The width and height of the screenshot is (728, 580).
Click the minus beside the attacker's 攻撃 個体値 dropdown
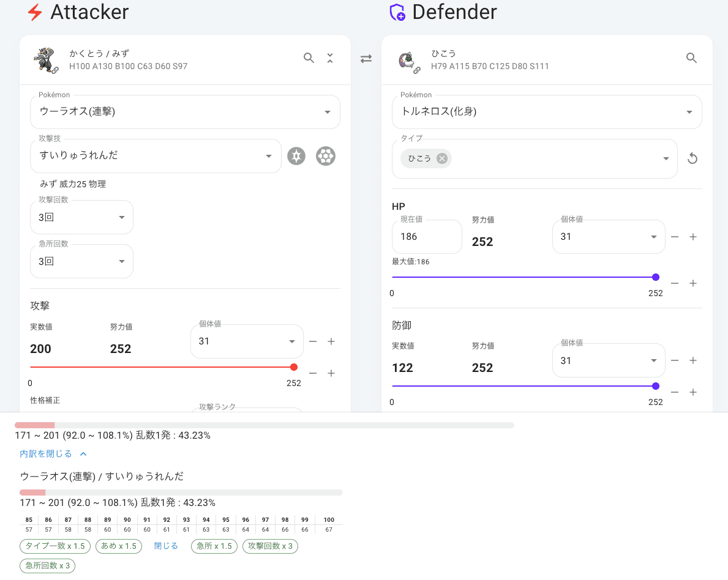pyautogui.click(x=313, y=341)
